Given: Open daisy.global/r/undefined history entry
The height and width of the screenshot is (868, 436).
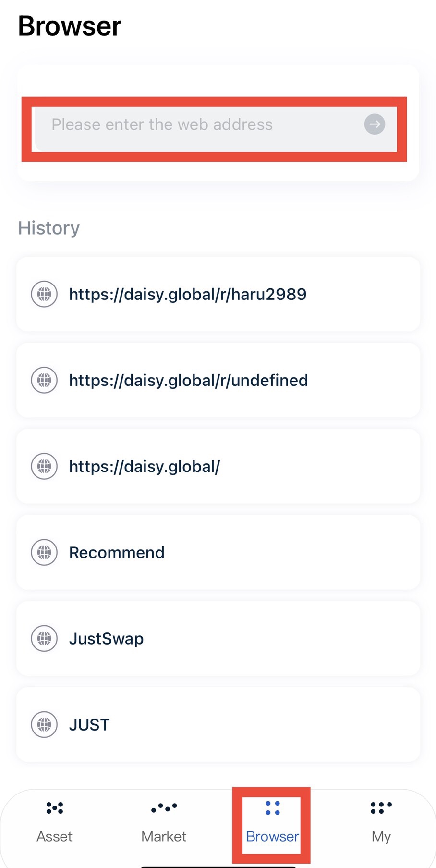Looking at the screenshot, I should click(x=218, y=380).
